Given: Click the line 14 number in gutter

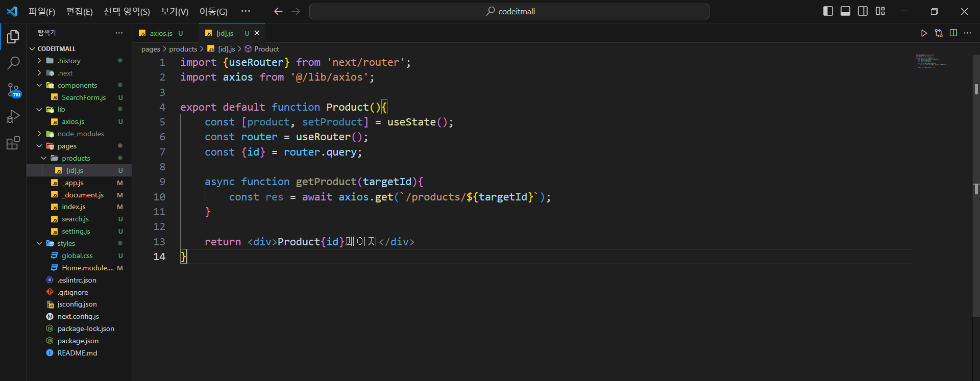Looking at the screenshot, I should click(x=159, y=257).
